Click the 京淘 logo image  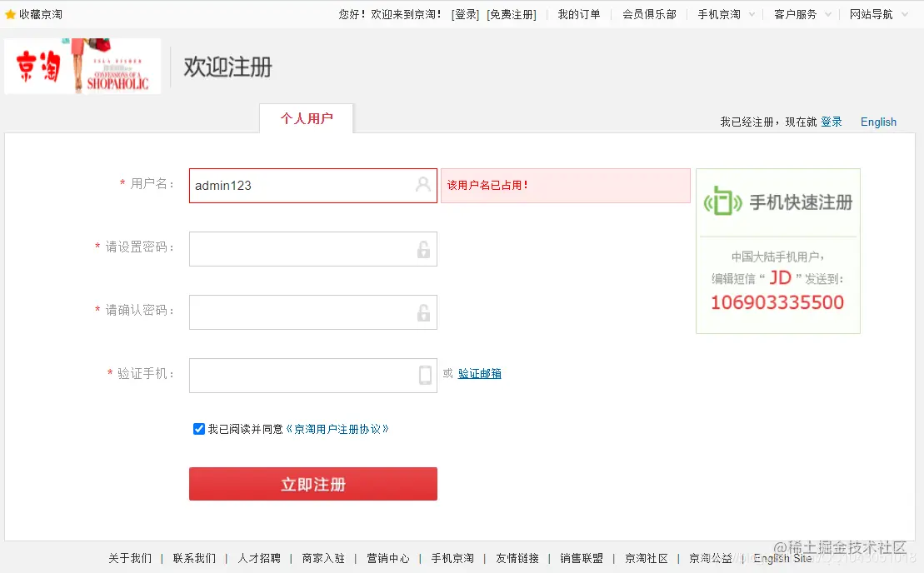[x=82, y=66]
